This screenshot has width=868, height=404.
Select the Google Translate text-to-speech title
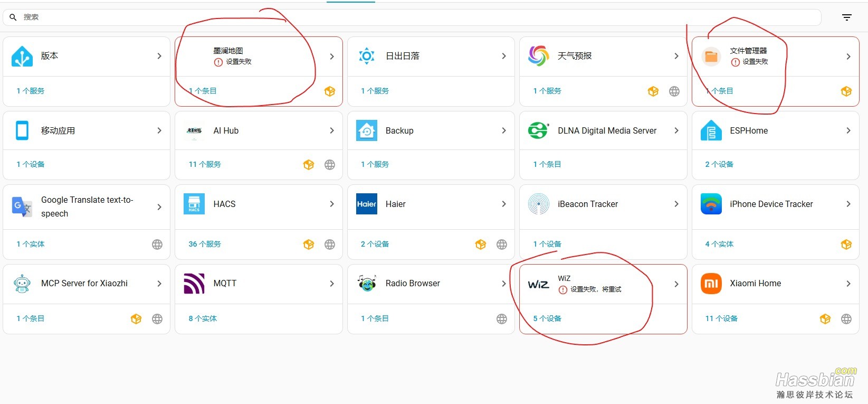[87, 206]
